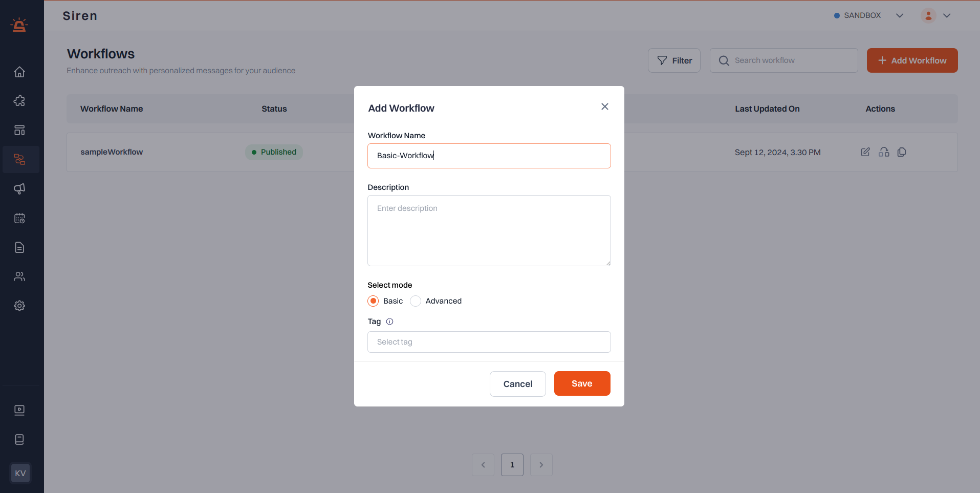Open the SANDBOX environment dropdown
Viewport: 980px width, 493px height.
(900, 15)
